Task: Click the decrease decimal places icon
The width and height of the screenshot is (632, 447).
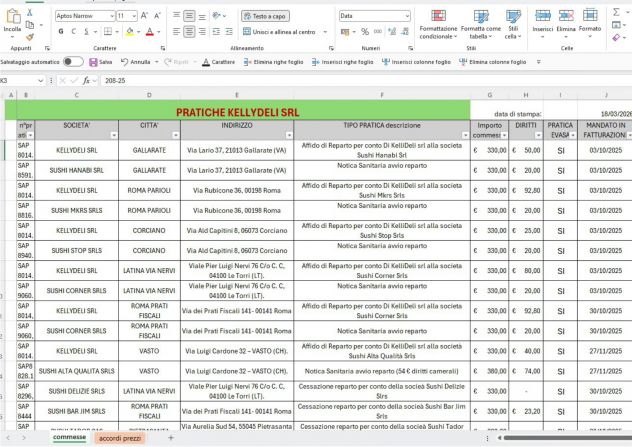Action: (405, 31)
